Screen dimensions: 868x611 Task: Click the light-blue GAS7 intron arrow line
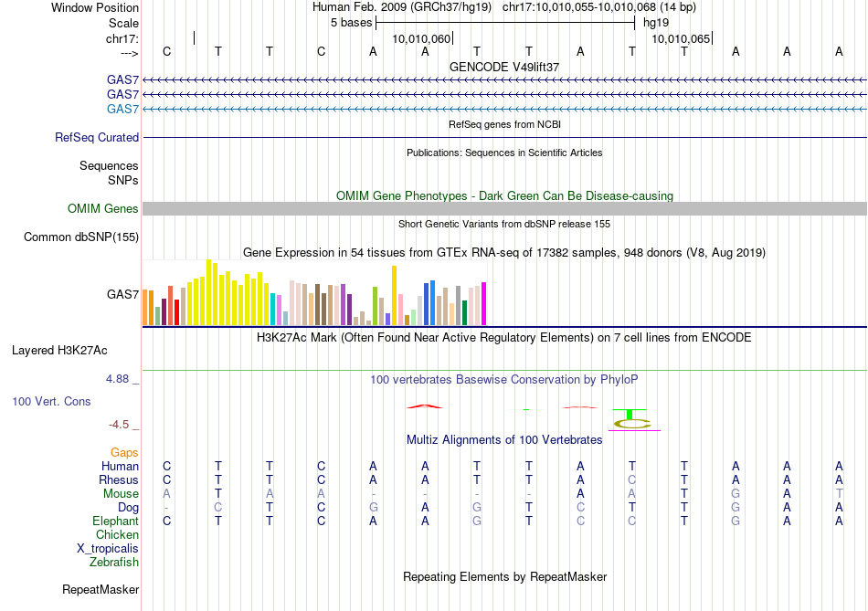click(x=504, y=109)
